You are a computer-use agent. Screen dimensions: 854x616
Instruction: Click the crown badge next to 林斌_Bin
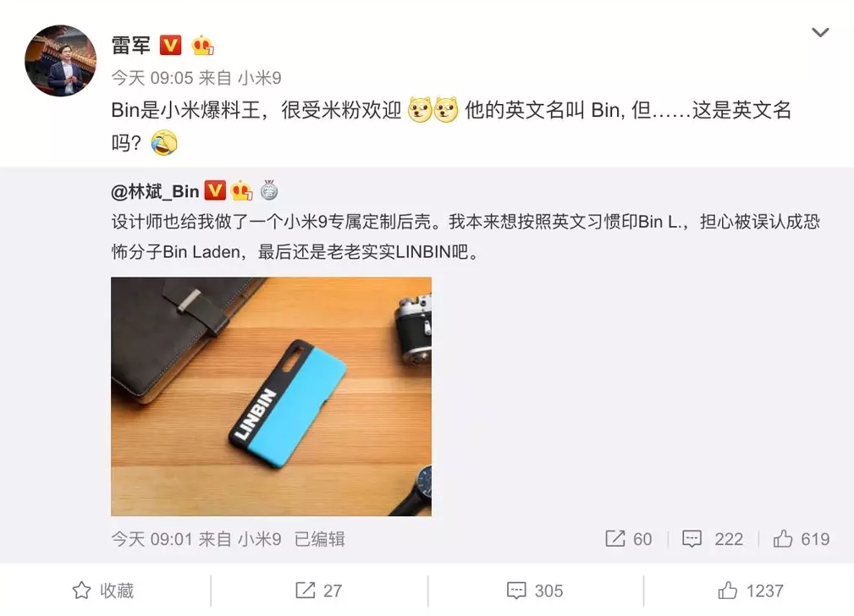pos(242,190)
